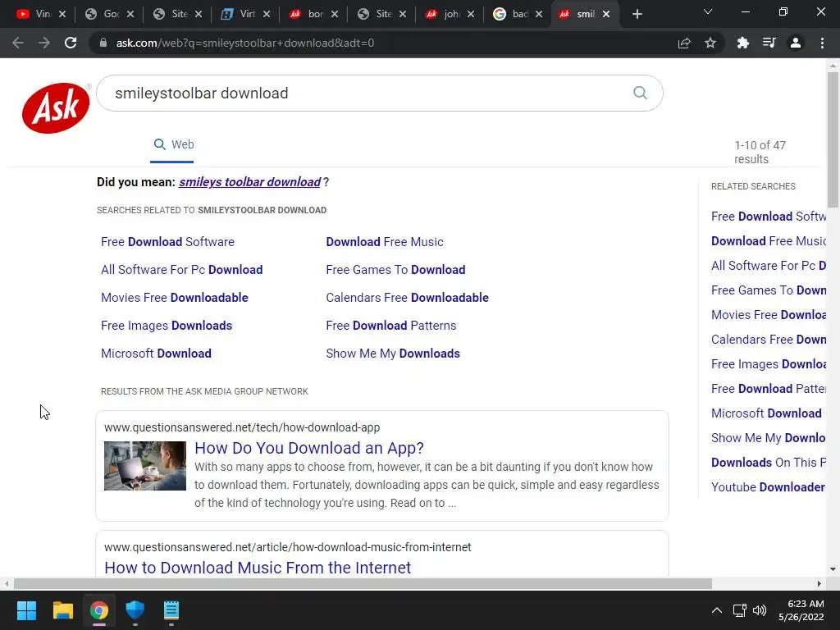Click the laptop thumbnail of first result
Screen dimensions: 840x630
pos(144,466)
